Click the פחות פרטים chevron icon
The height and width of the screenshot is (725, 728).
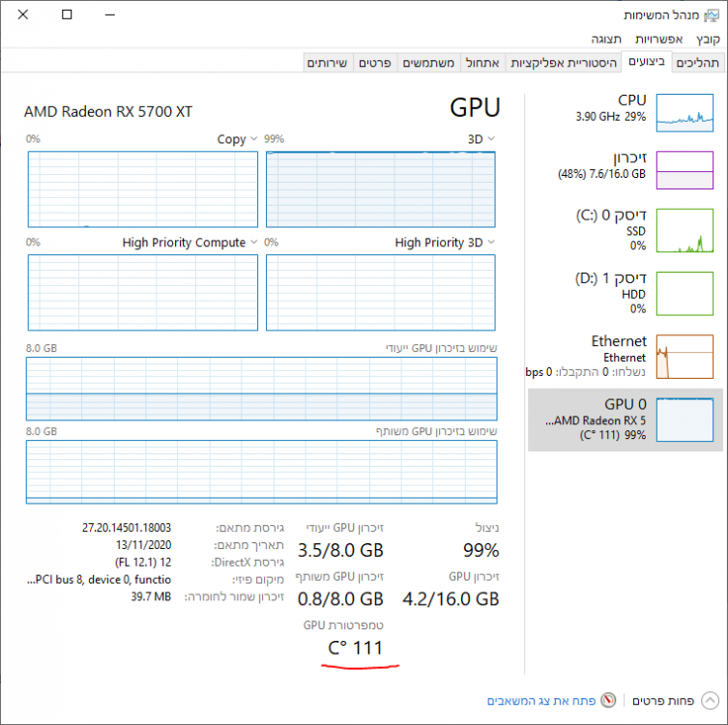tap(711, 701)
